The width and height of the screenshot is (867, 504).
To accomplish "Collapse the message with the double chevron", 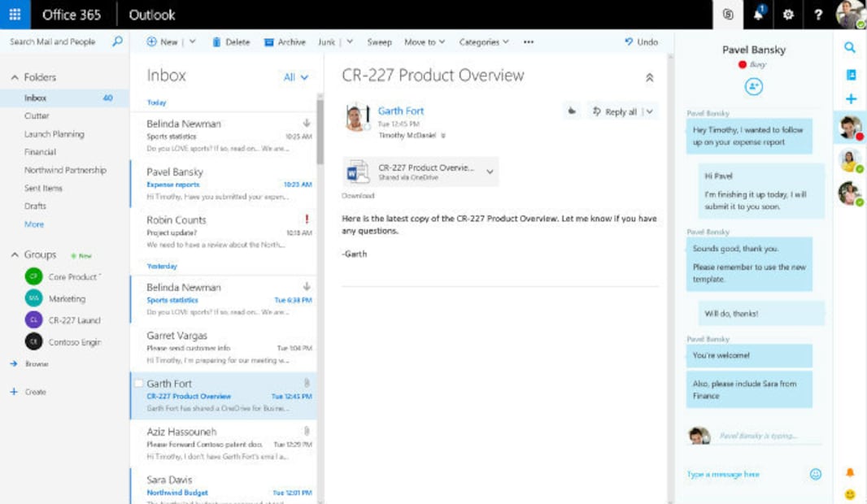I will [x=650, y=78].
